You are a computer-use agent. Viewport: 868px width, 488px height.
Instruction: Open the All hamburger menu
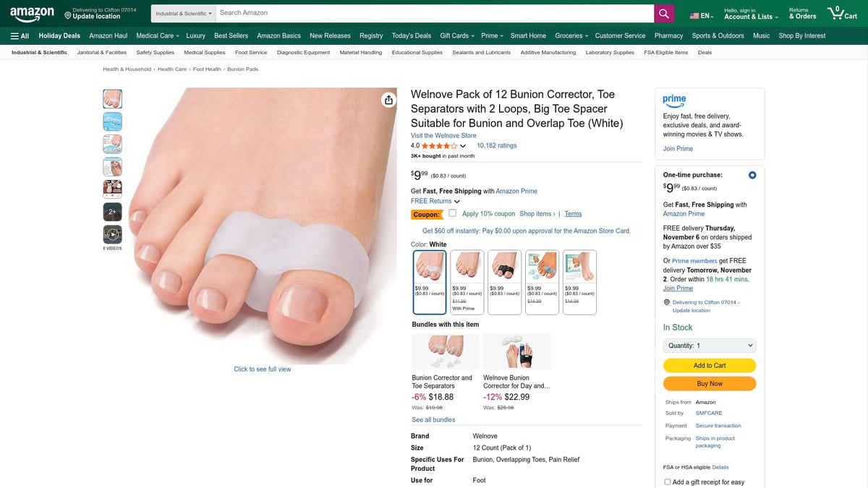(x=19, y=35)
